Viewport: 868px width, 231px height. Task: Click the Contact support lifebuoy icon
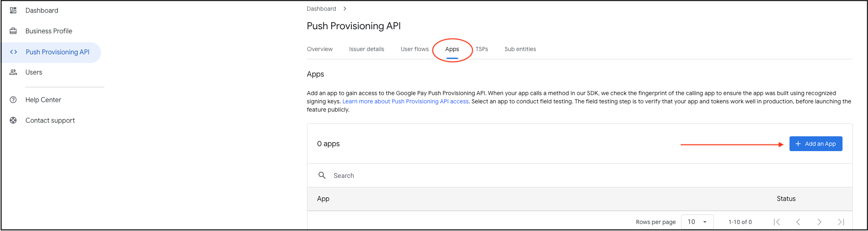tap(13, 120)
